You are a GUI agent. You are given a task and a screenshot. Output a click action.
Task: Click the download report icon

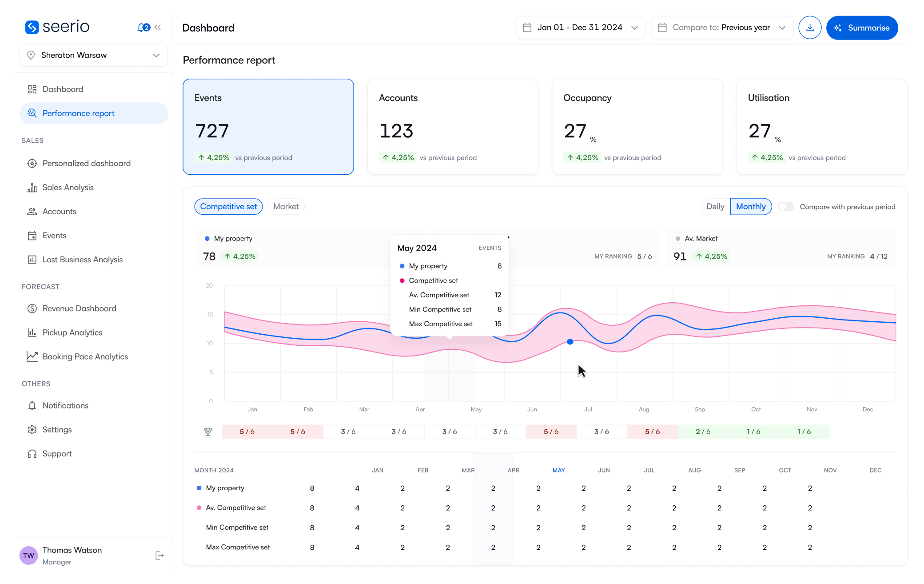810,27
